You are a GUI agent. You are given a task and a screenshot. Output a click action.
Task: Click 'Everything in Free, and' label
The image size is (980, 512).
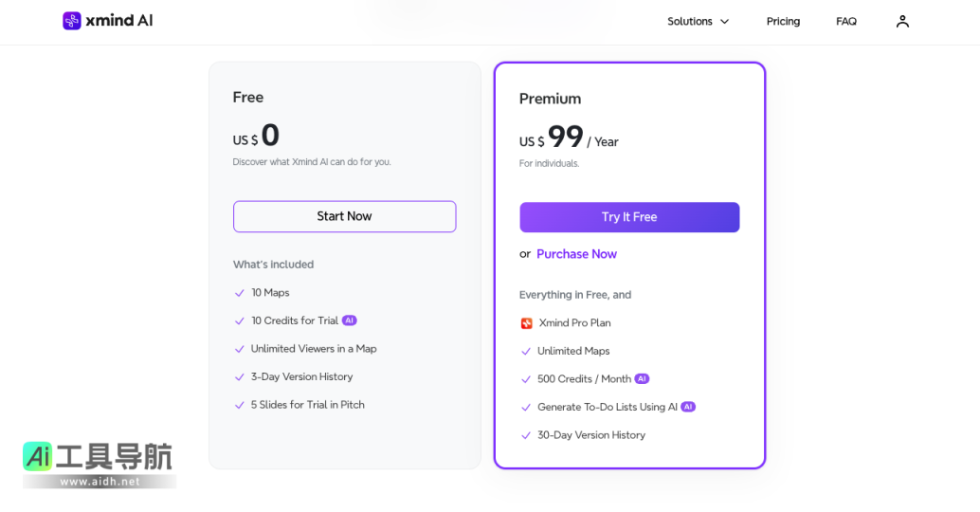(x=575, y=295)
